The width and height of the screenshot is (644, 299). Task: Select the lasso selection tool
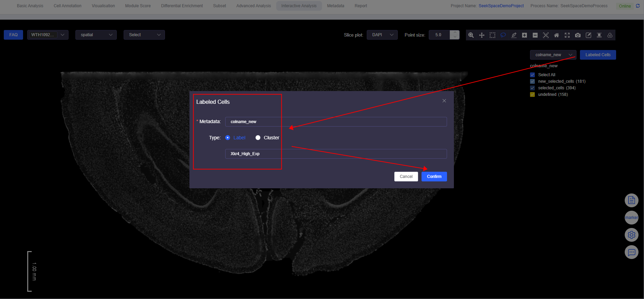(x=503, y=35)
